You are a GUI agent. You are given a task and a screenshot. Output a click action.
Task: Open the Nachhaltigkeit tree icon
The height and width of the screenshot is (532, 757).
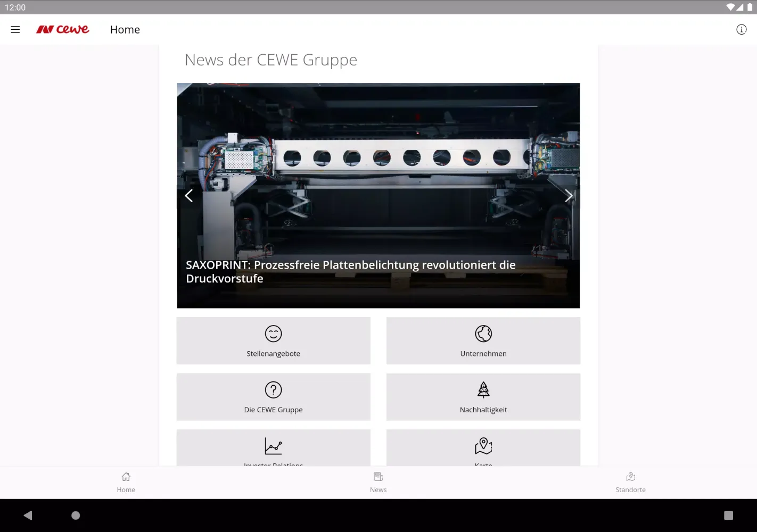pyautogui.click(x=483, y=390)
